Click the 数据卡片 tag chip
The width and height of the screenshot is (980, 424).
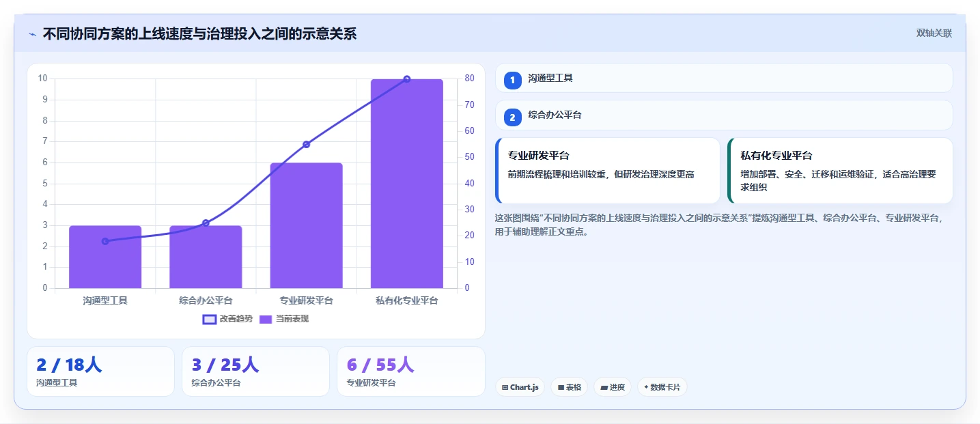pos(662,387)
